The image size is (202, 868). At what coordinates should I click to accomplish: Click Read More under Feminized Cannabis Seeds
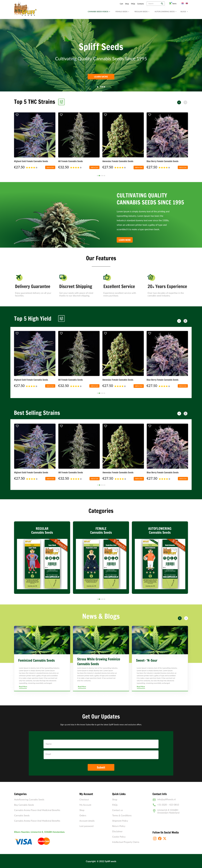point(23,687)
